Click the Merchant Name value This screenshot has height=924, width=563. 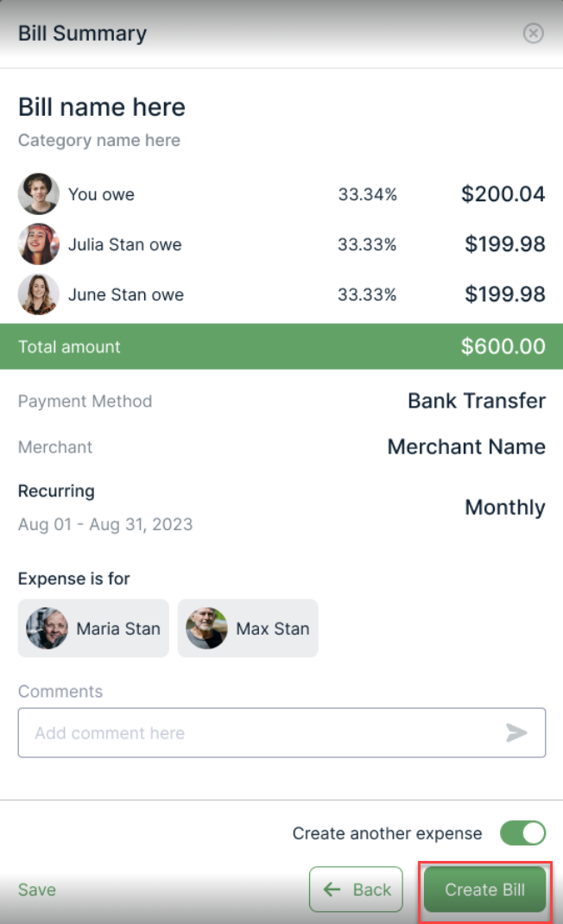click(x=466, y=446)
